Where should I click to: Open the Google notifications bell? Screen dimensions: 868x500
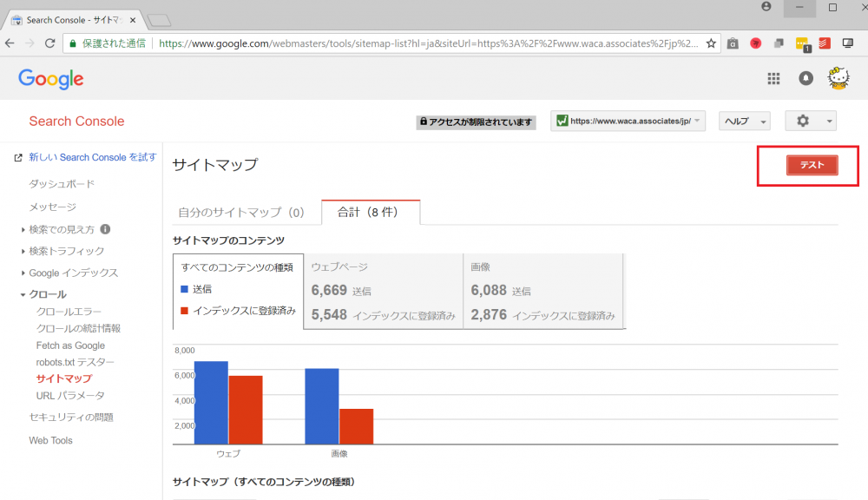[806, 79]
